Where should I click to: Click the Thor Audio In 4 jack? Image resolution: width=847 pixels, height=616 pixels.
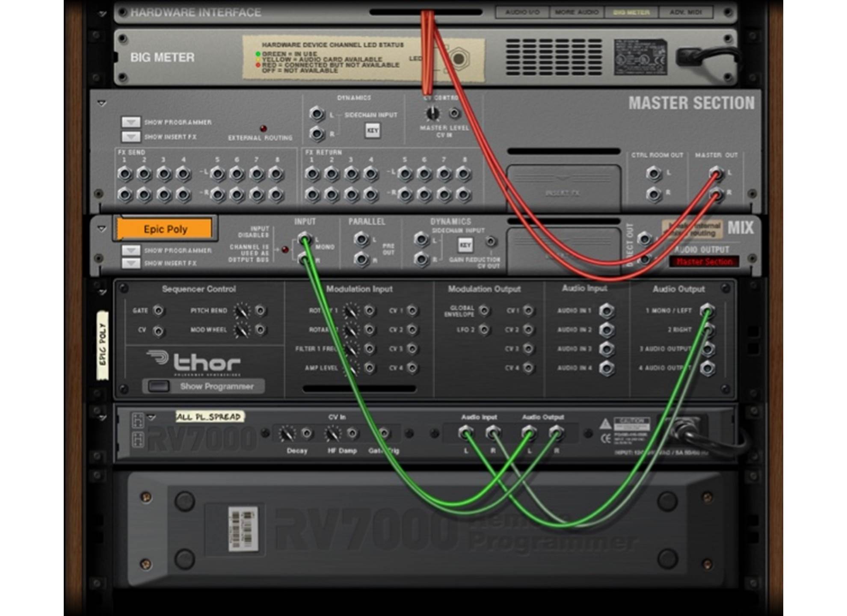(607, 368)
